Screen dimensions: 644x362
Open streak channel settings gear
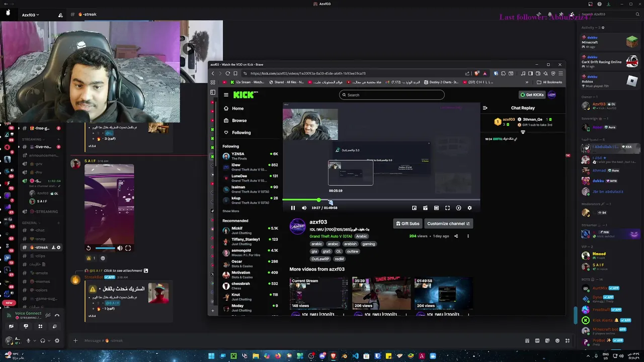click(58, 247)
